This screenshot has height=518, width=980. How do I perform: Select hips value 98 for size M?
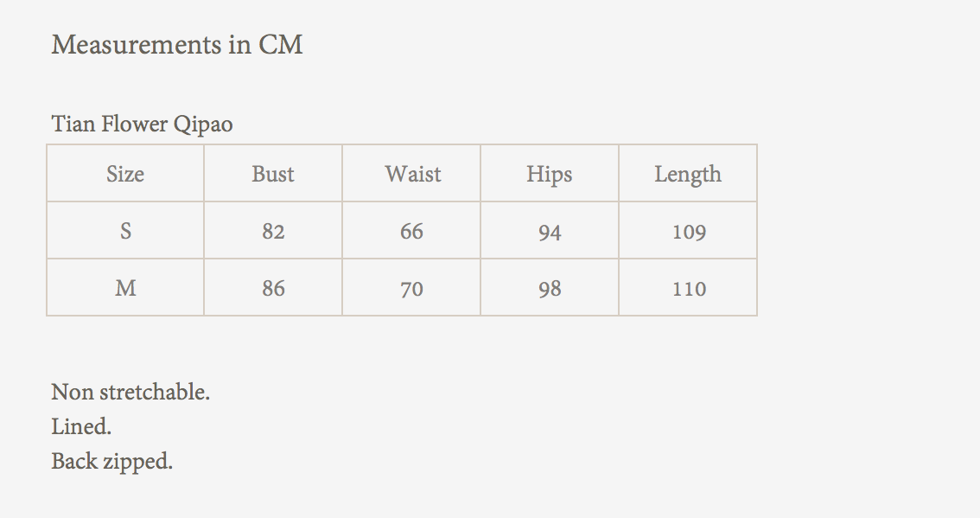click(550, 289)
